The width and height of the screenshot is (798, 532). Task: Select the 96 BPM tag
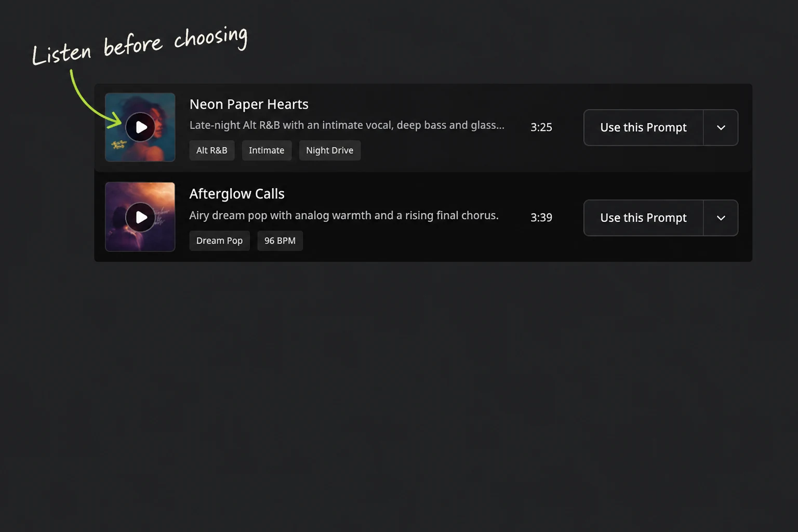pyautogui.click(x=280, y=241)
